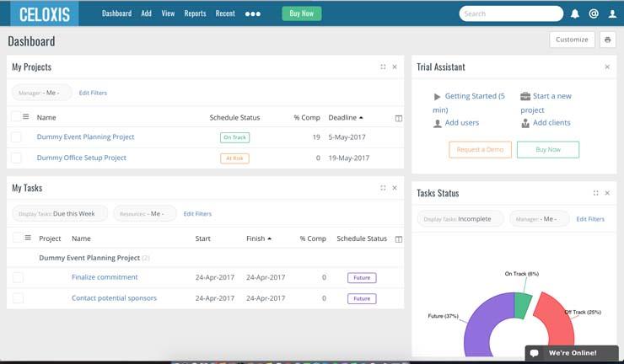Check the Dummy Event Planning Project row

point(16,136)
